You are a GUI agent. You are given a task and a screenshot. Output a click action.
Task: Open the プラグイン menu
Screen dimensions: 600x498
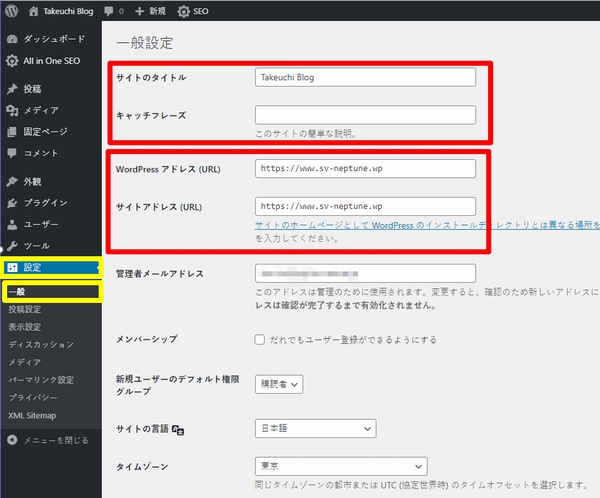pos(46,203)
